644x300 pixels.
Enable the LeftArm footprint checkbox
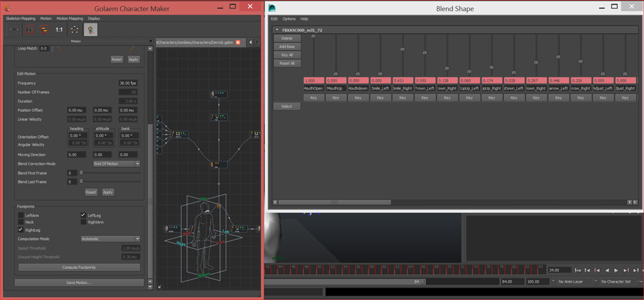(x=21, y=215)
